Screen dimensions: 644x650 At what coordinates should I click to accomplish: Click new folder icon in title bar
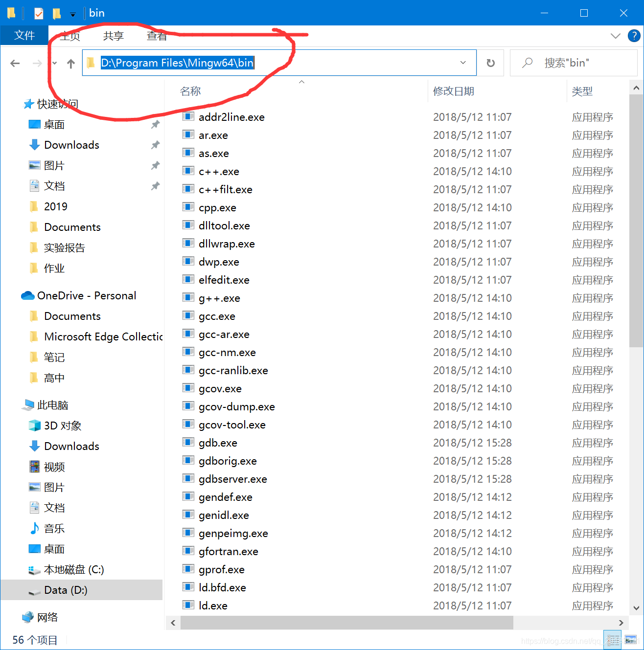click(57, 13)
